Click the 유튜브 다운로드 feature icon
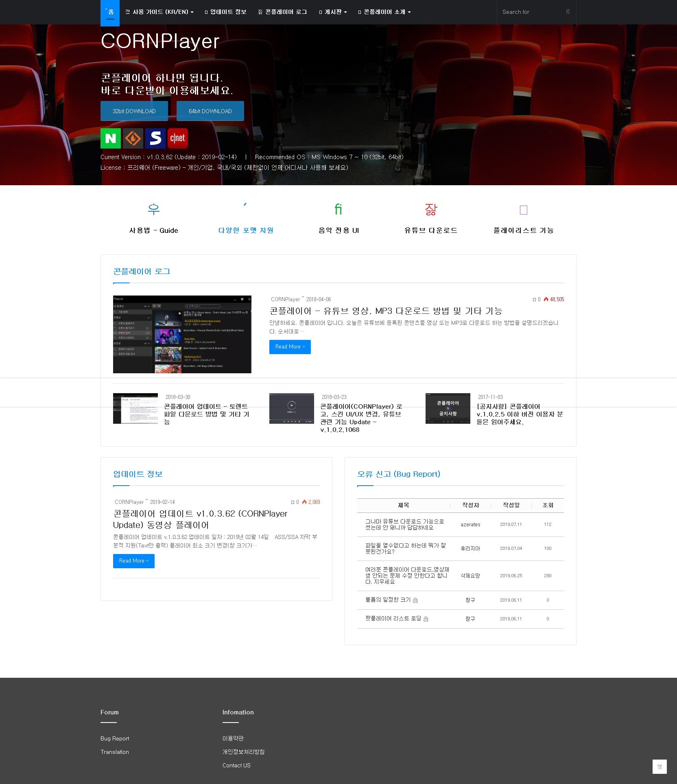Screen dimensions: 677x784 [431, 209]
